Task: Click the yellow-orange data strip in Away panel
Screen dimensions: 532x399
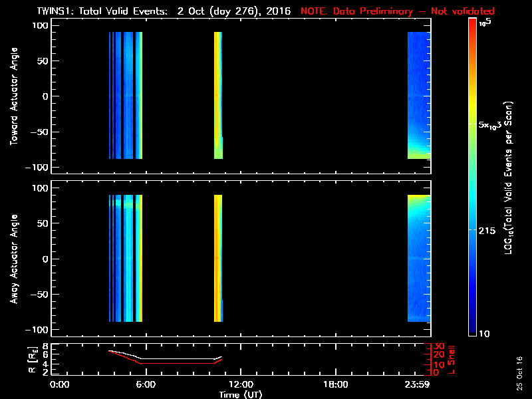Action: tap(217, 258)
